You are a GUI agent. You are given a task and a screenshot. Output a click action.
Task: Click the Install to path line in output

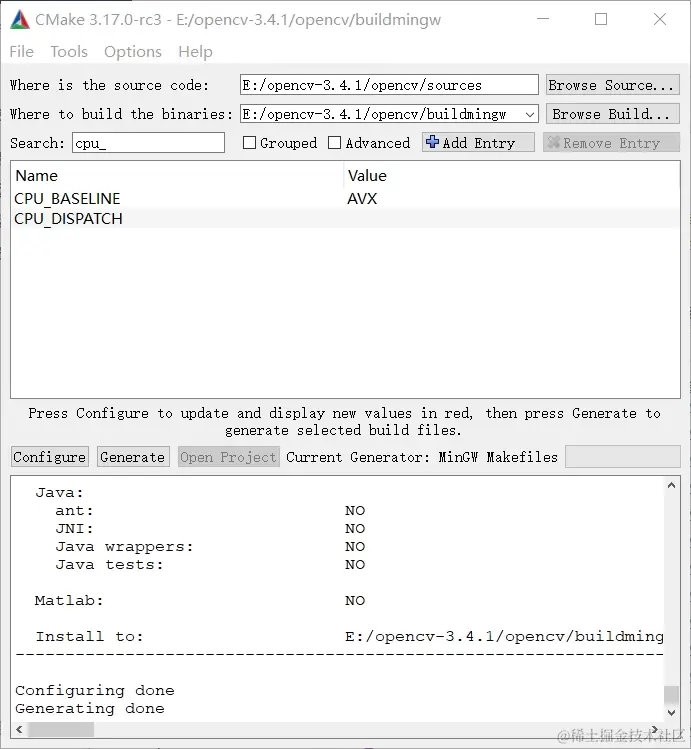349,636
